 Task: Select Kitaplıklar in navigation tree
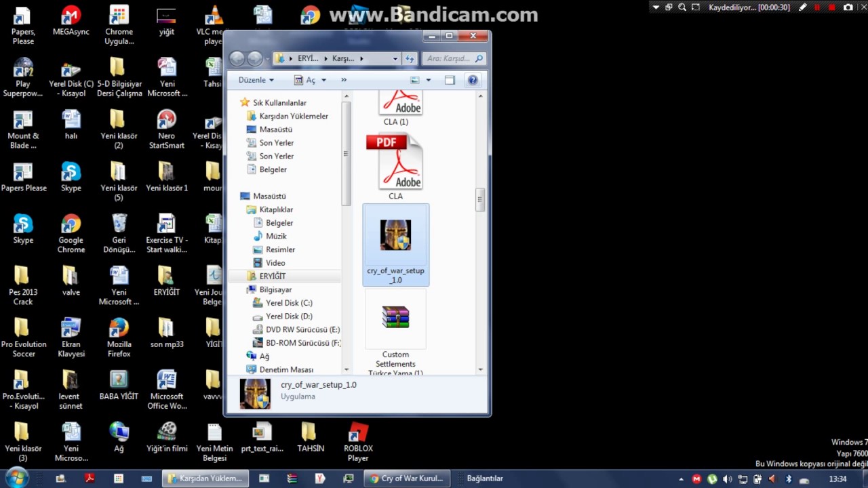(x=276, y=209)
